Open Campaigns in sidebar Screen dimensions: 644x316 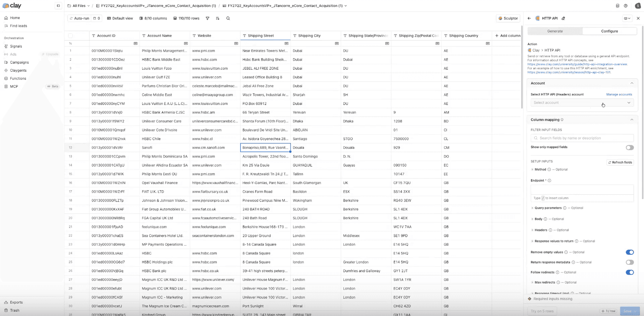[x=19, y=62]
